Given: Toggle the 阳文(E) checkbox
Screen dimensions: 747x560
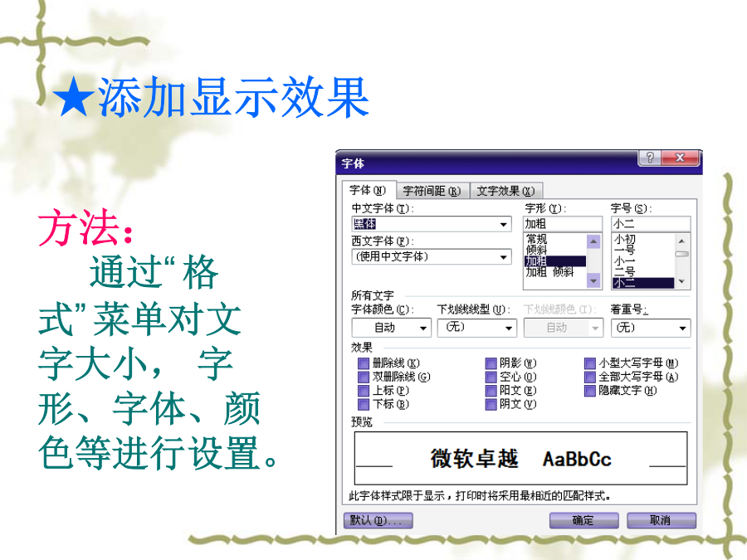Looking at the screenshot, I should [x=491, y=391].
